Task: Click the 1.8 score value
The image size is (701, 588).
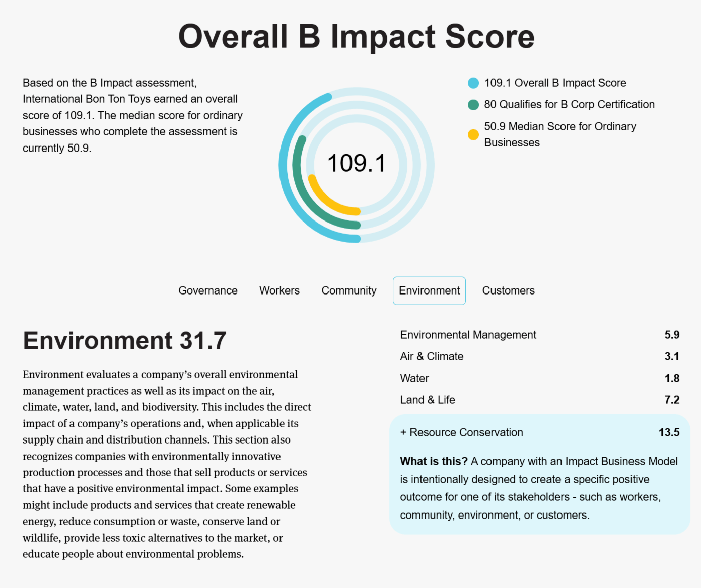Action: click(672, 378)
